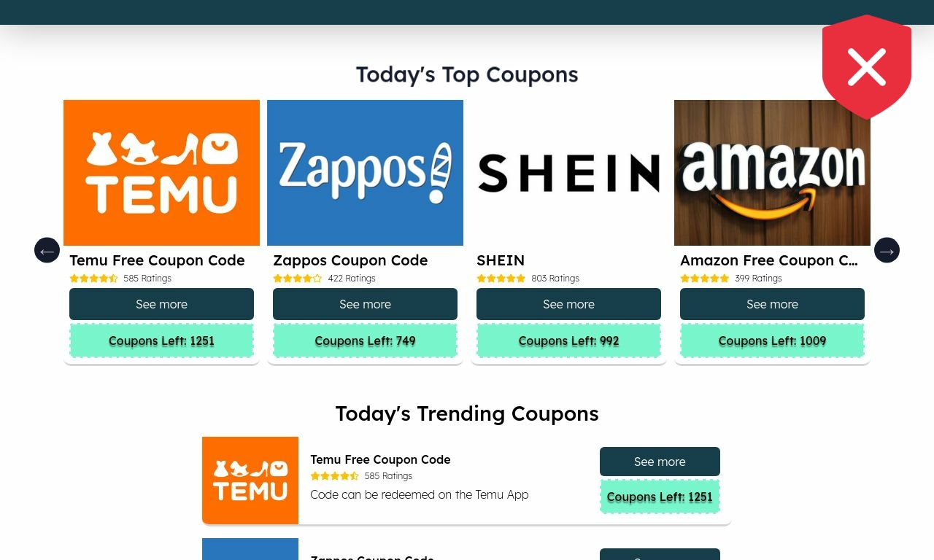The width and height of the screenshot is (934, 560).
Task: Select Coupons Left: 1251 badge in top carousel
Action: click(x=161, y=341)
